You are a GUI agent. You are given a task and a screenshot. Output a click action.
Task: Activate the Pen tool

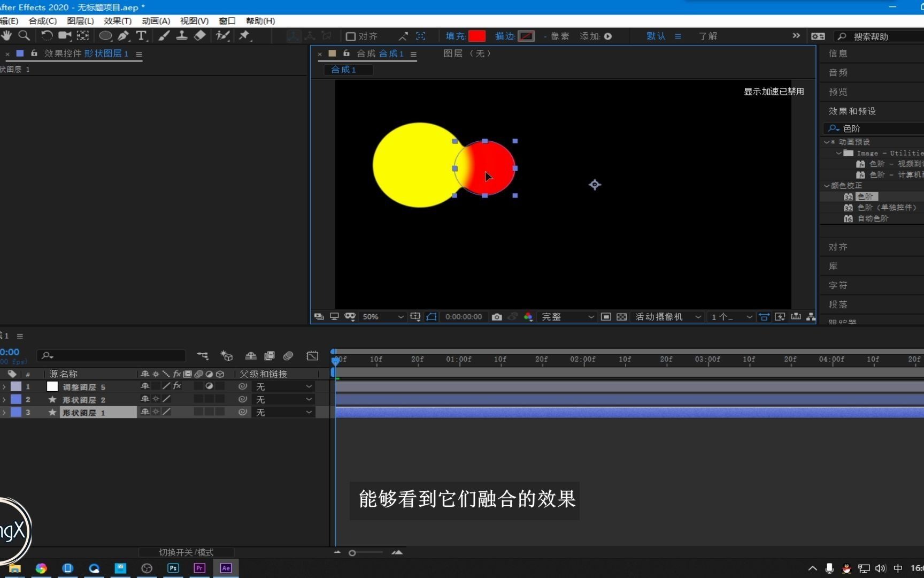click(x=123, y=36)
